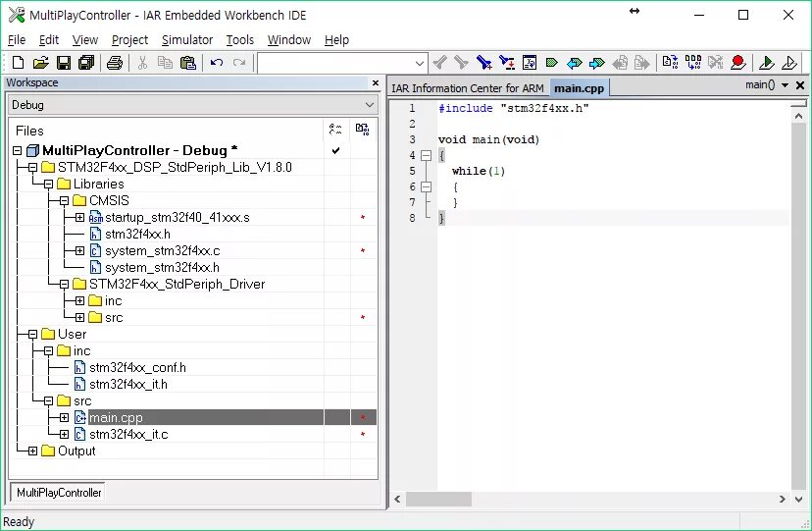
Task: Open the Edit menu
Action: 49,40
